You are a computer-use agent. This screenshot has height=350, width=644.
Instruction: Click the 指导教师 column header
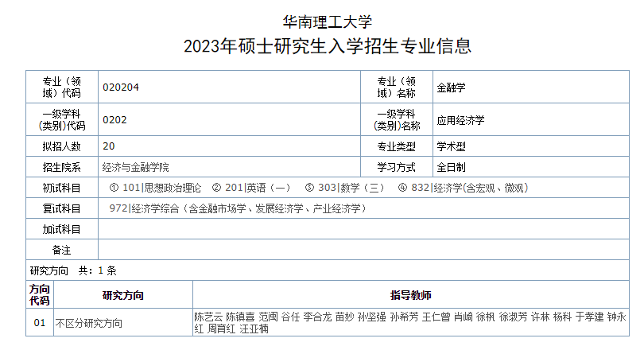coord(411,295)
